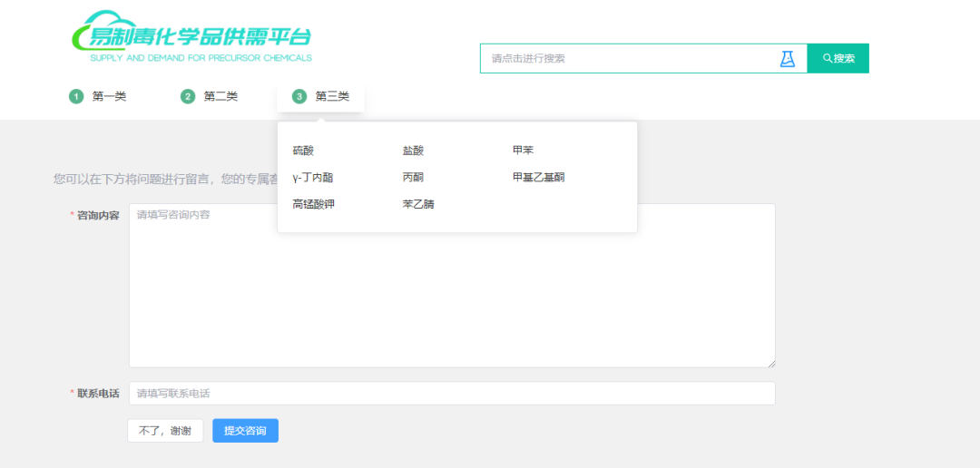This screenshot has height=468, width=980.
Task: Open the 甲苯 chemical link
Action: [x=523, y=151]
